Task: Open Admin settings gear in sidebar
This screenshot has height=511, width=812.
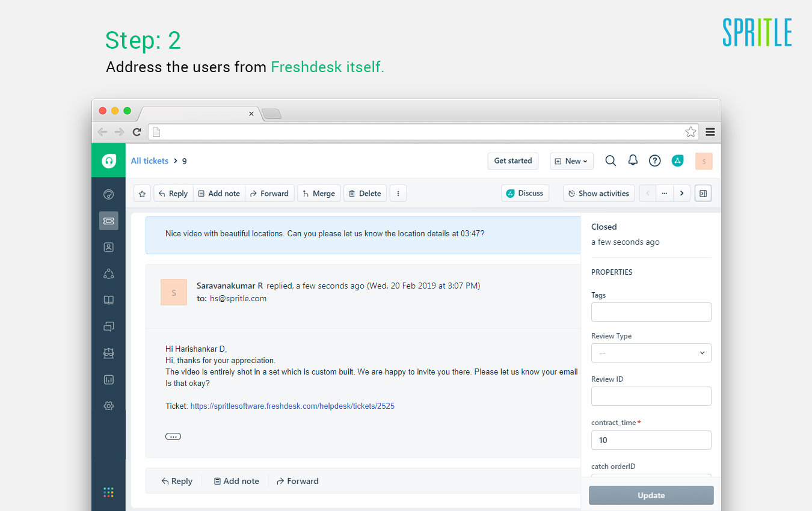Action: pos(109,406)
